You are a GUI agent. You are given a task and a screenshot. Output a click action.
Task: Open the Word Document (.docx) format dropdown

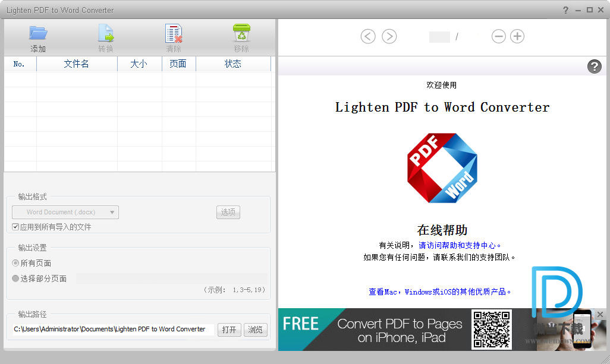pos(65,212)
